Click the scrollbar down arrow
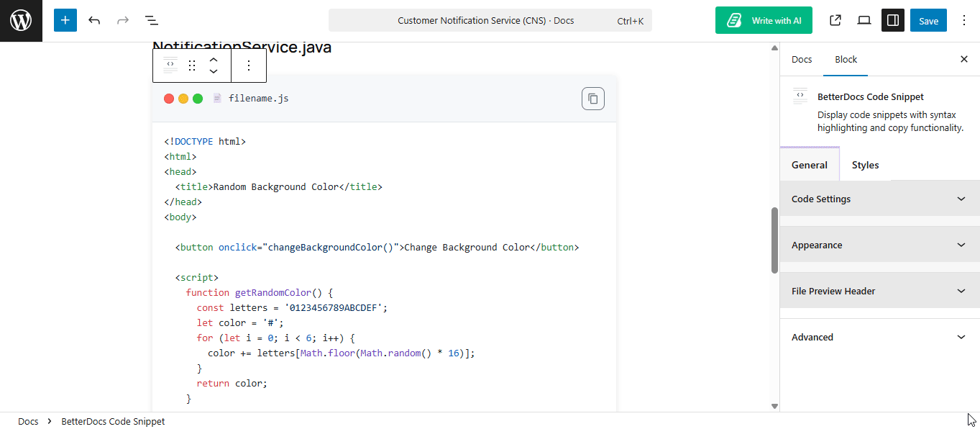The height and width of the screenshot is (429, 980). click(774, 406)
